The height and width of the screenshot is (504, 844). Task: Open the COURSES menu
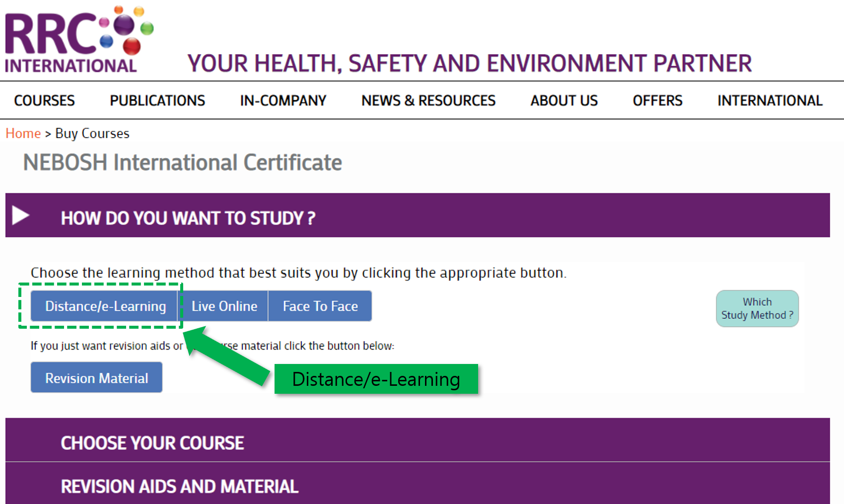(x=45, y=100)
